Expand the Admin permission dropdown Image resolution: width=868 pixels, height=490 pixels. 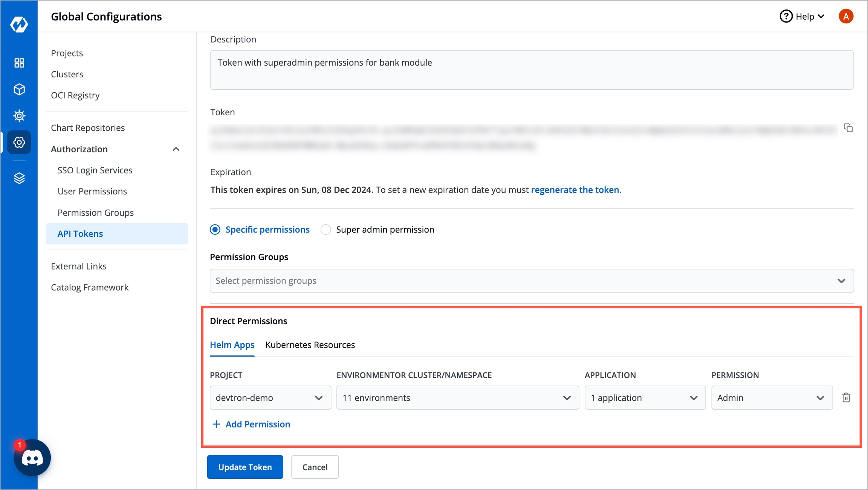pos(771,398)
